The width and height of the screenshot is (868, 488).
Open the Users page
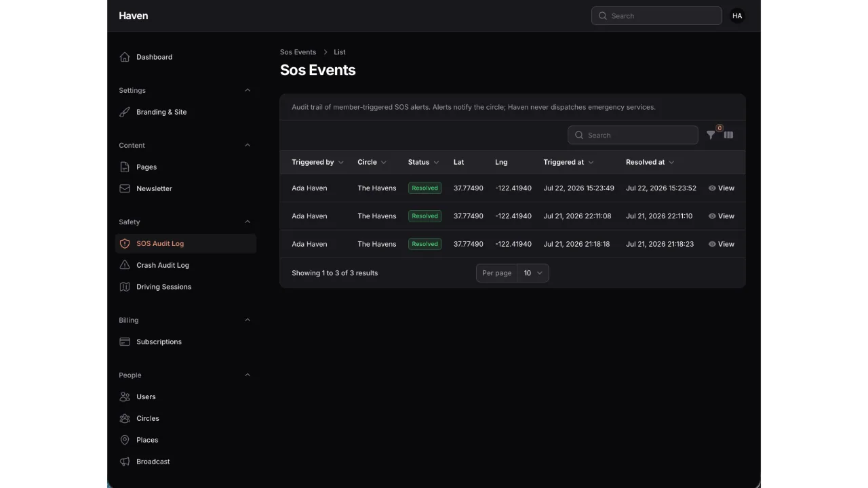tap(185, 396)
